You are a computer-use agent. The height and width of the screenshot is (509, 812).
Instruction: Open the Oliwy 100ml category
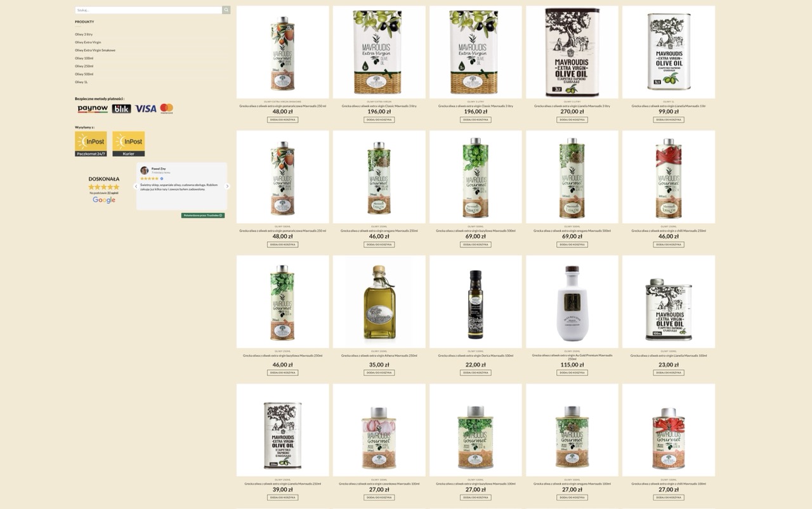point(84,58)
